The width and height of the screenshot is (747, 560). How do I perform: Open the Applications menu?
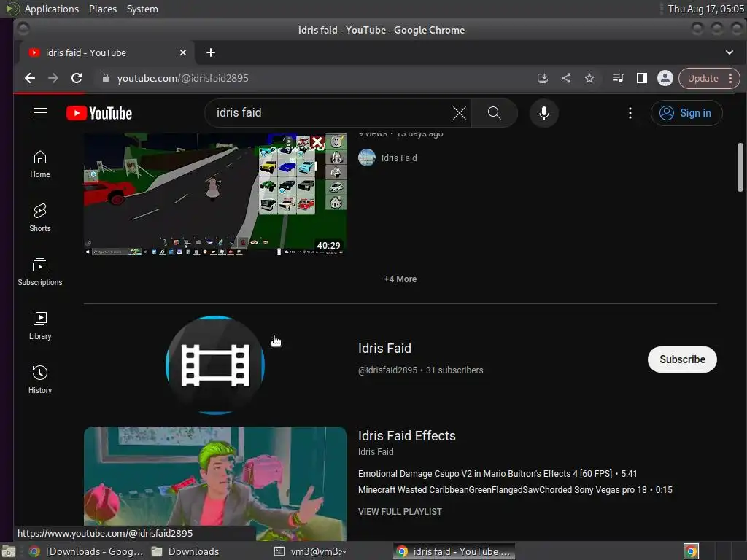[52, 9]
